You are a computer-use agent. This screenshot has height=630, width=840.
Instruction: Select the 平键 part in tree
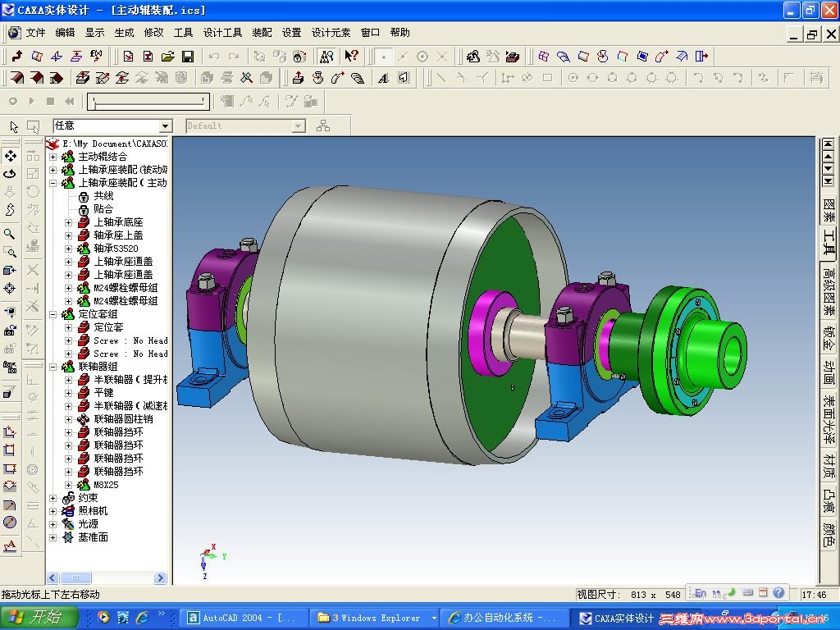tap(103, 393)
